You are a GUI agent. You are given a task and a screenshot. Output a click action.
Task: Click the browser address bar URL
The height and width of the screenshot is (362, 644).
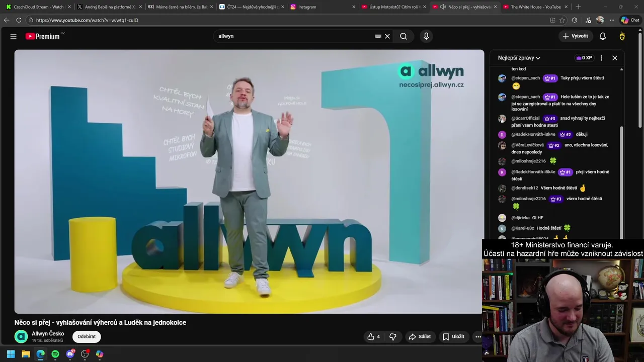pyautogui.click(x=87, y=20)
